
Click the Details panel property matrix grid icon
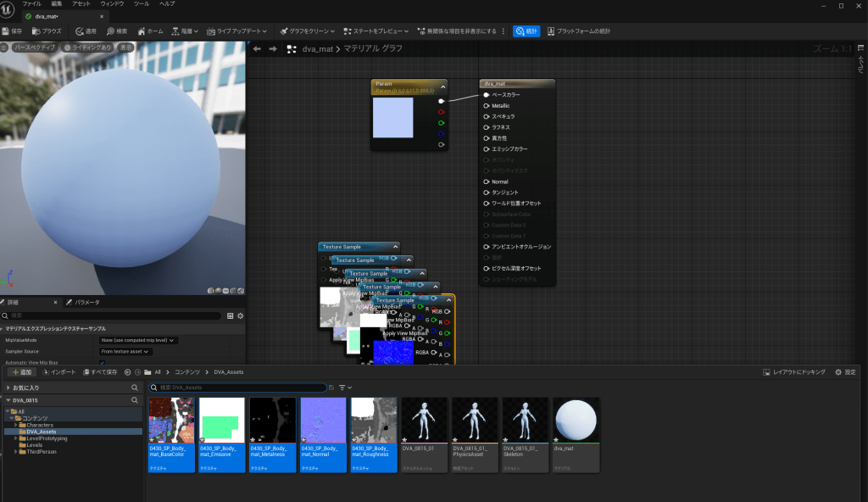coord(230,315)
